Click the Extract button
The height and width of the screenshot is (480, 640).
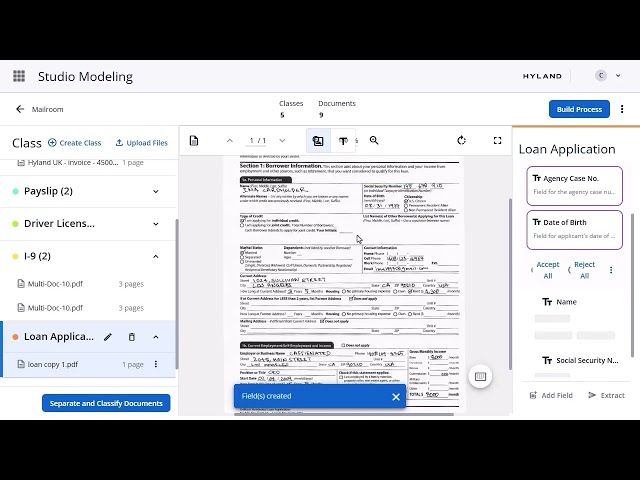607,395
